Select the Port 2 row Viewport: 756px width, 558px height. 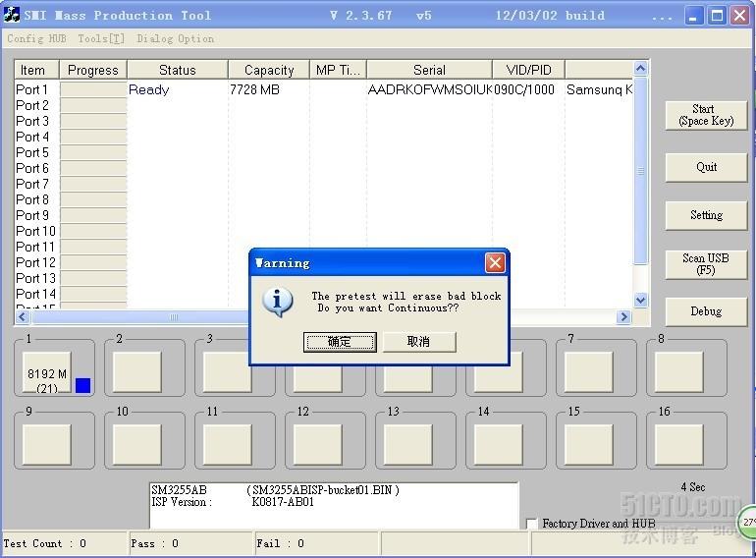(x=324, y=105)
